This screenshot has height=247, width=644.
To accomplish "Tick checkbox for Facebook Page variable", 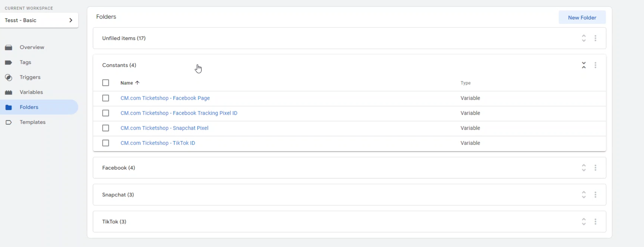I will click(x=106, y=98).
